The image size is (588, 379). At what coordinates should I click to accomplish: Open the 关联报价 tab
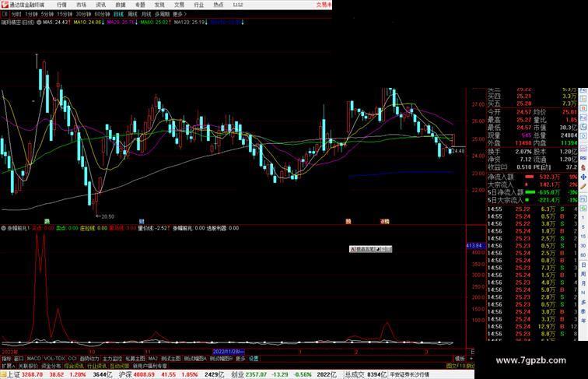pyautogui.click(x=28, y=366)
